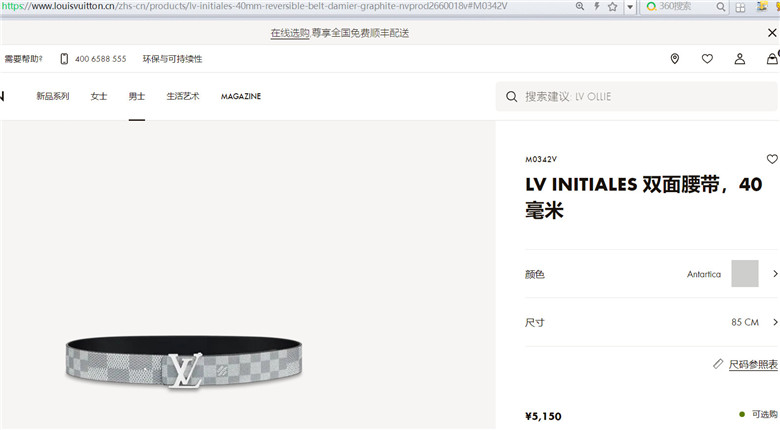This screenshot has height=430, width=780.
Task: Expand the 尺寸 85 CM size selector
Action: coord(652,322)
